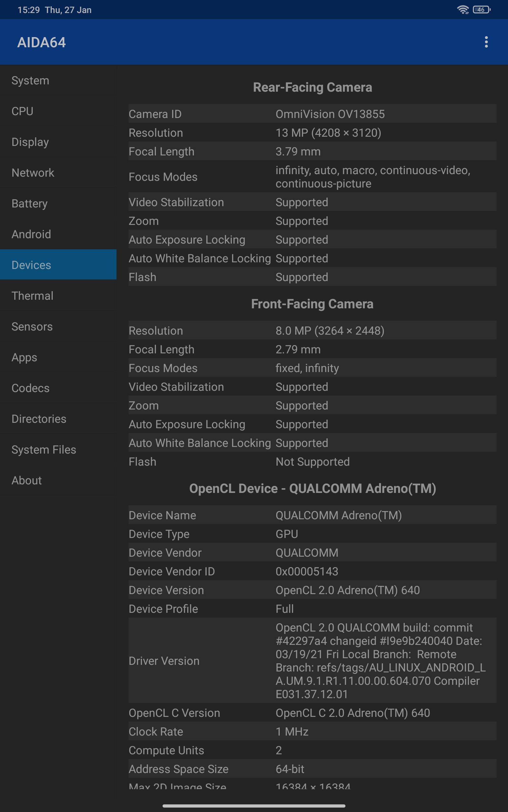Tap the rear camera focus modes list

point(373,177)
